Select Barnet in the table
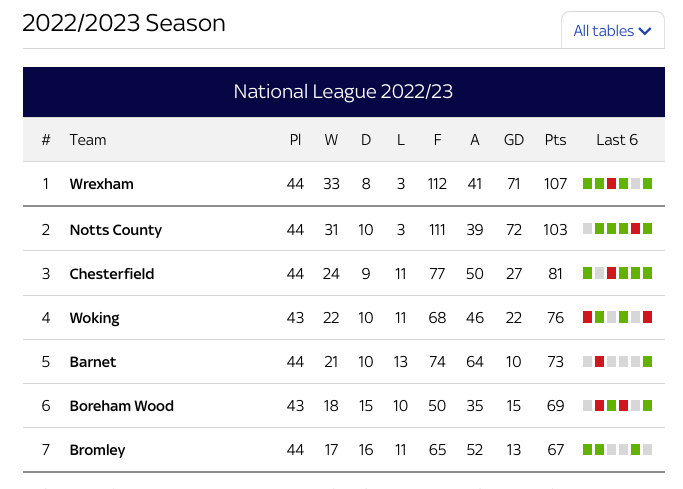This screenshot has height=489, width=683. 93,362
